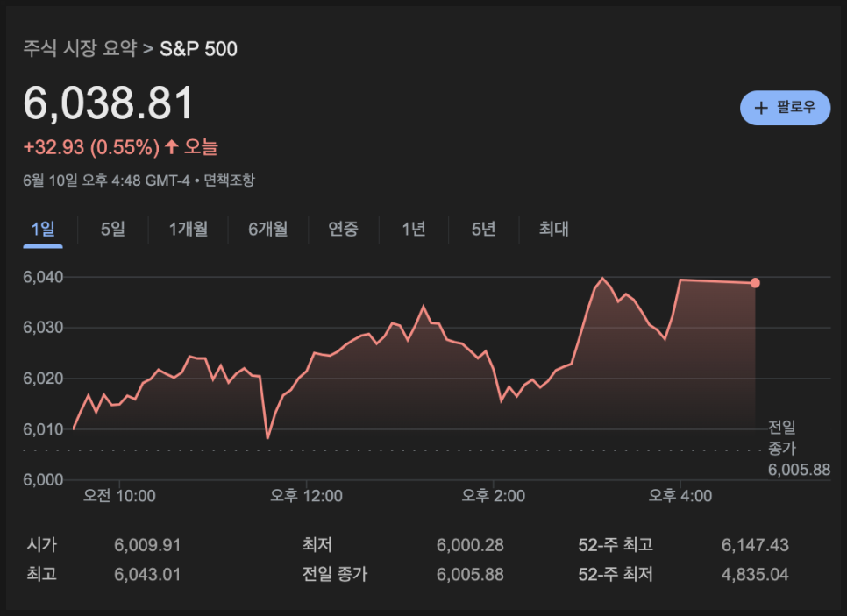The height and width of the screenshot is (616, 847).
Task: Click the 전일 종가 value in the stats table
Action: coord(470,575)
